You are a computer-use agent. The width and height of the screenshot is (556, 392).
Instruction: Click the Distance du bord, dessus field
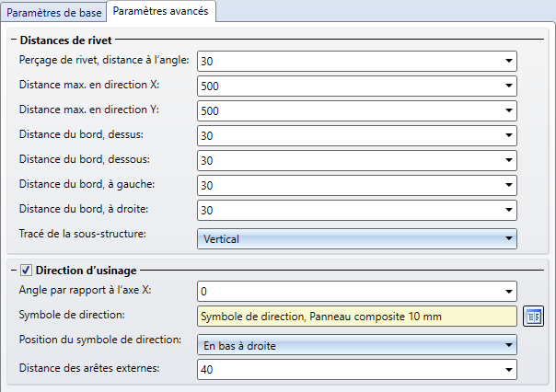click(x=350, y=136)
